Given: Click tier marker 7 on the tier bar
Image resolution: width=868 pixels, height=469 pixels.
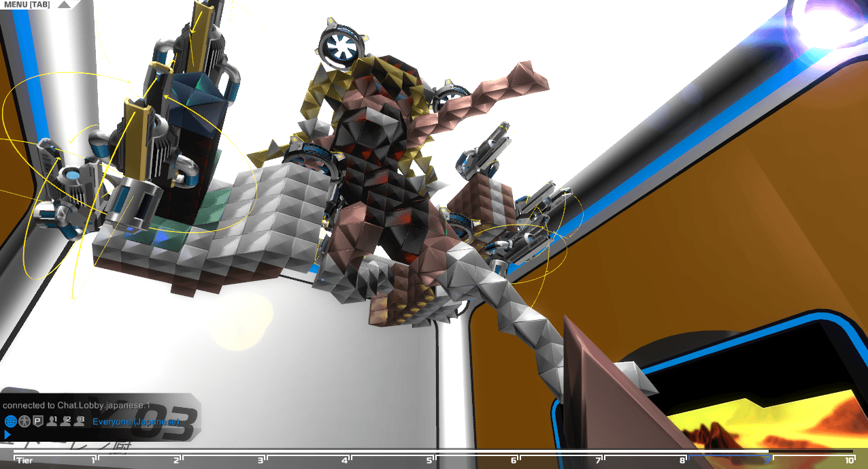Looking at the screenshot, I should [x=599, y=461].
